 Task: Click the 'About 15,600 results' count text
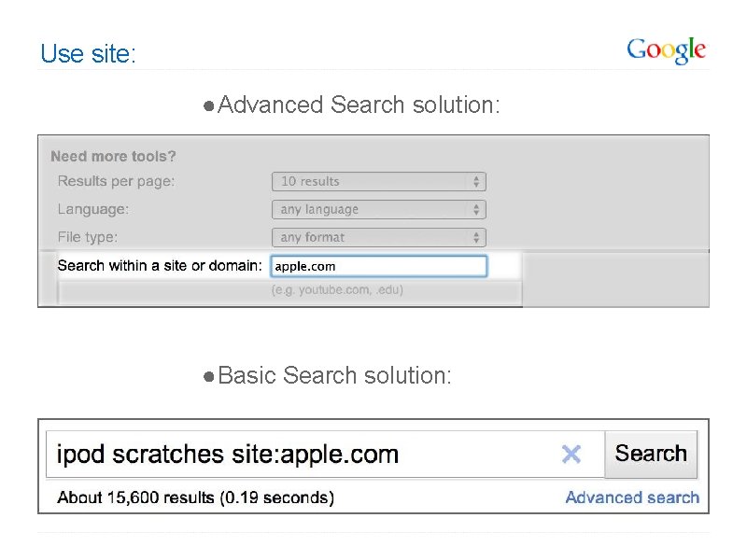point(136,497)
